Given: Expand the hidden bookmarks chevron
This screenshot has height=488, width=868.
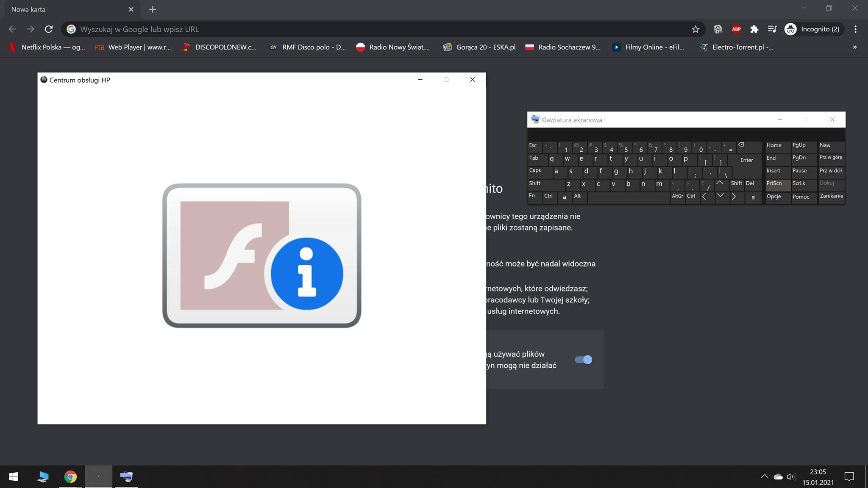Looking at the screenshot, I should point(854,47).
